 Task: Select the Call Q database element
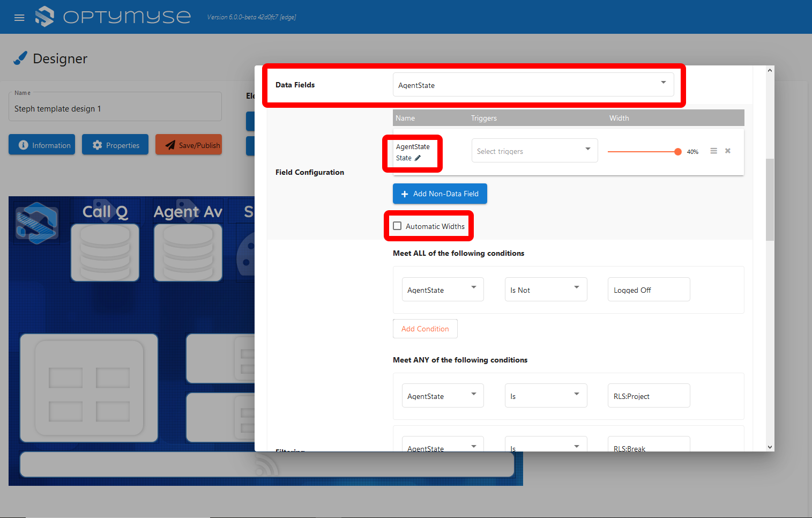[105, 252]
